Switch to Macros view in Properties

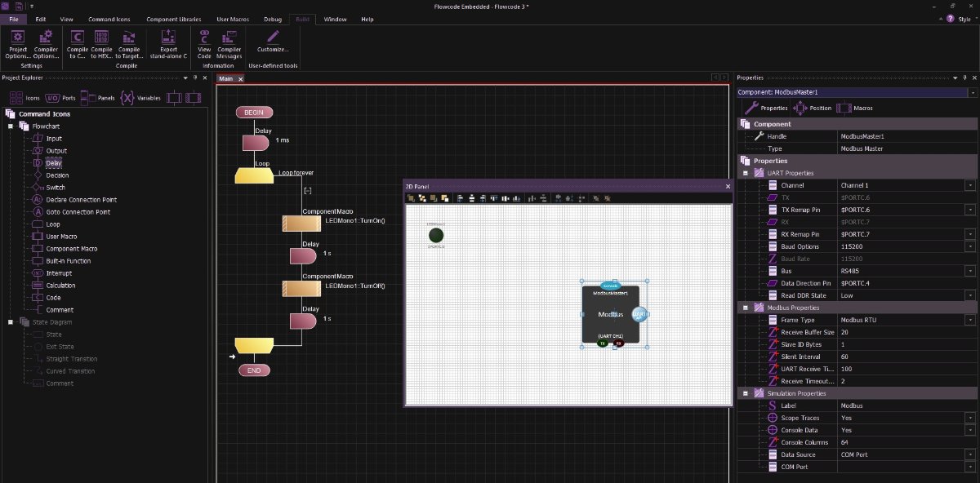point(854,108)
